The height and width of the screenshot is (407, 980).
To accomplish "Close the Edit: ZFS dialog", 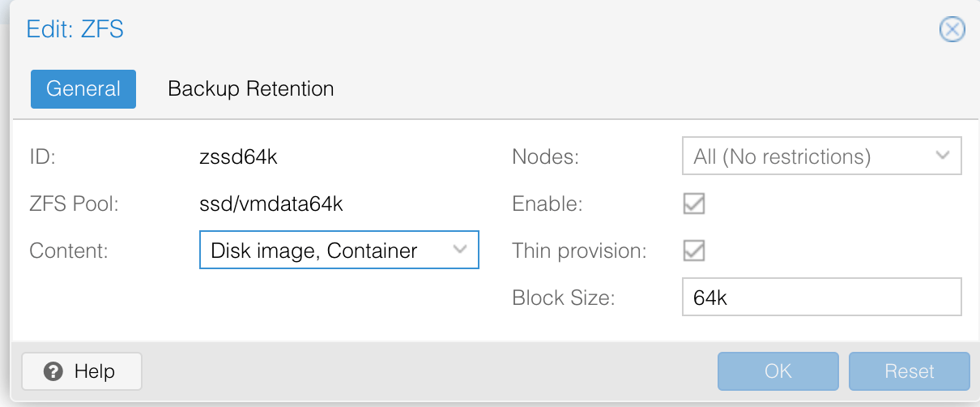I will [x=951, y=30].
